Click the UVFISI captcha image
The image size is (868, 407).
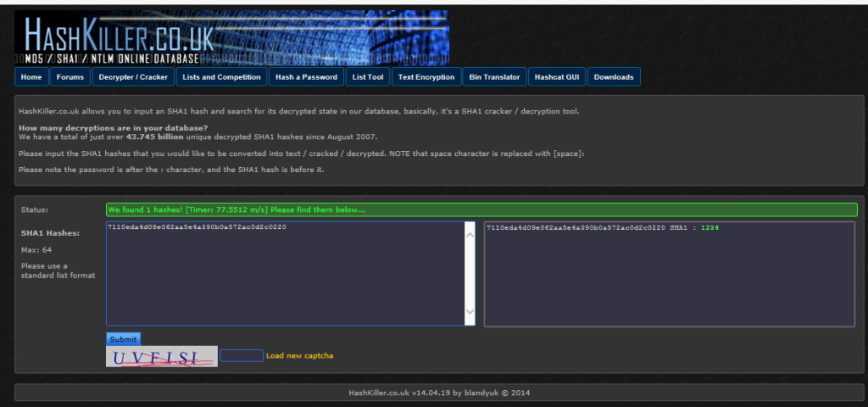(x=162, y=357)
